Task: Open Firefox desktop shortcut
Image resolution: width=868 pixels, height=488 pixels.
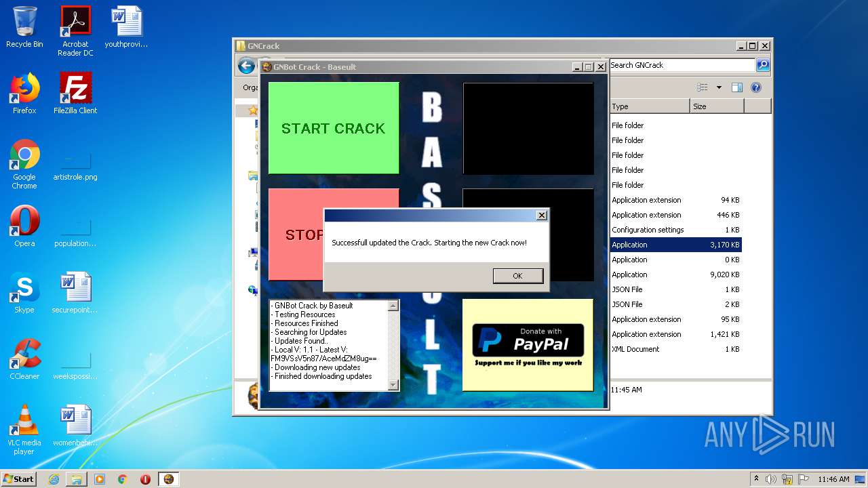Action: [x=24, y=94]
